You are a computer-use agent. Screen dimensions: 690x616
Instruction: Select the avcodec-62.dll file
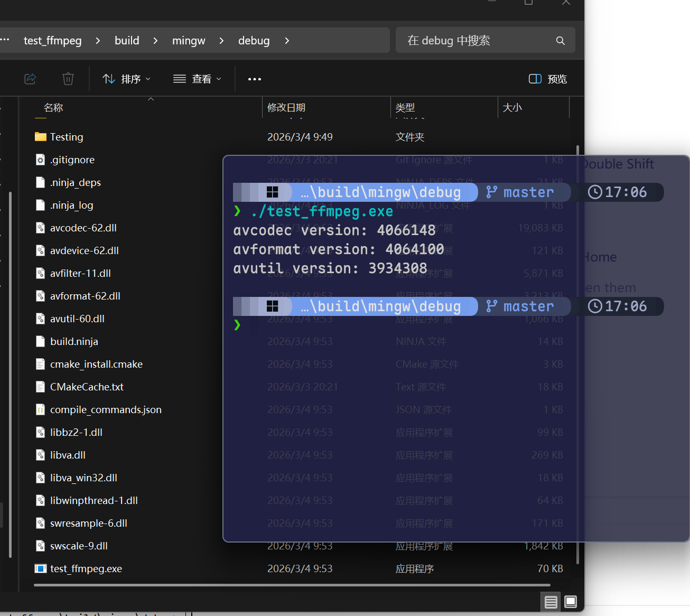coord(83,228)
